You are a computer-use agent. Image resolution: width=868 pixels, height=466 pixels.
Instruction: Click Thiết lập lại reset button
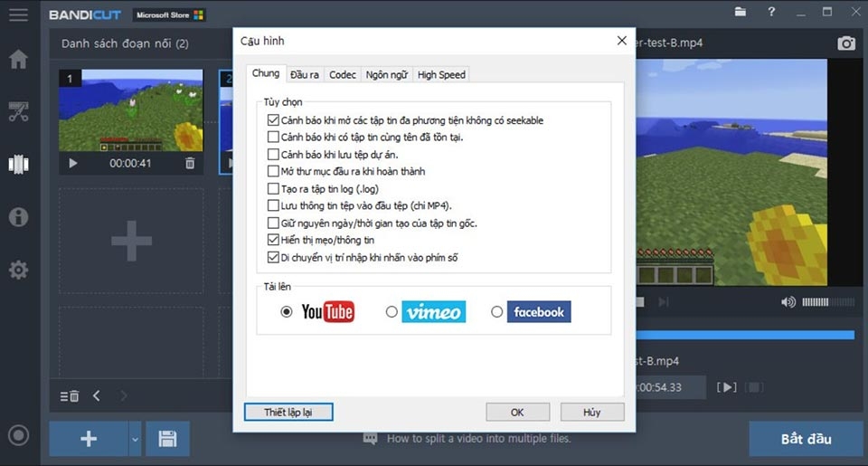pos(288,413)
